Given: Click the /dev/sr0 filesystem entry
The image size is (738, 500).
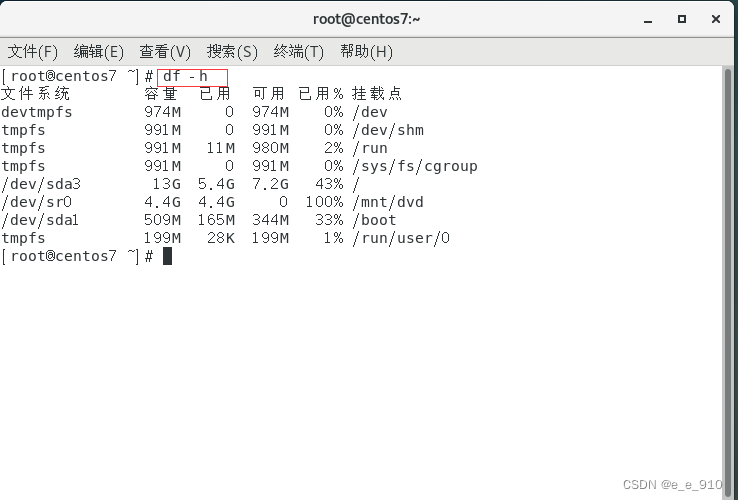Looking at the screenshot, I should [x=37, y=202].
